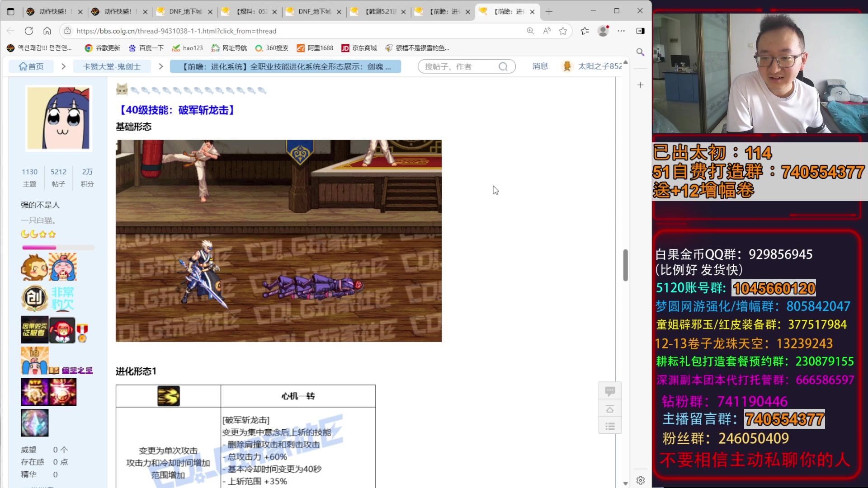The height and width of the screenshot is (488, 868).
Task: Open 谷歌更新 bookmark
Action: pyautogui.click(x=103, y=48)
